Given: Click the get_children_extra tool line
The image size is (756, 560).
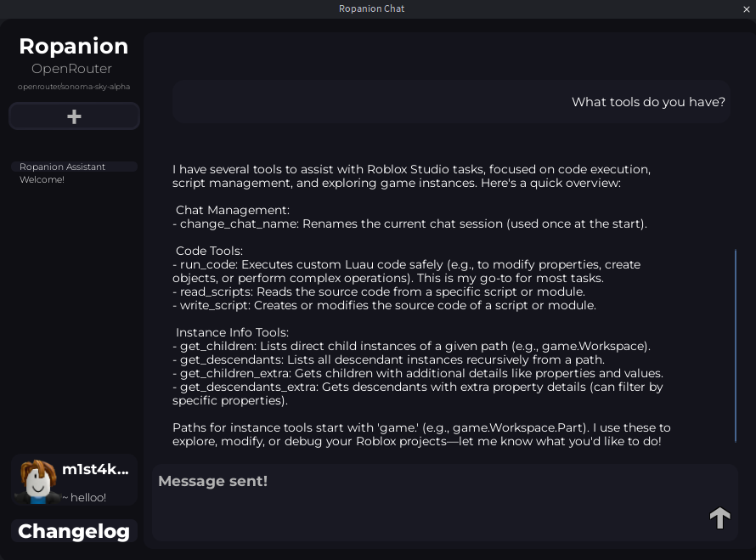Looking at the screenshot, I should coord(418,373).
